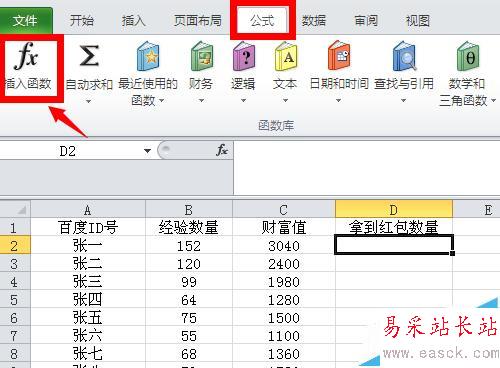
Task: Select column A header
Action: pos(88,210)
